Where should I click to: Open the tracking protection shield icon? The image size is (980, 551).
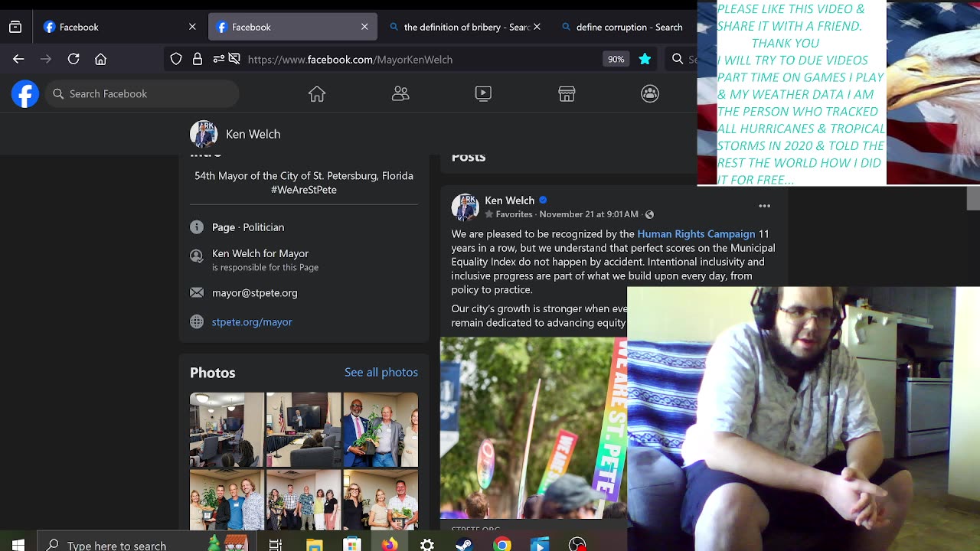(x=176, y=59)
